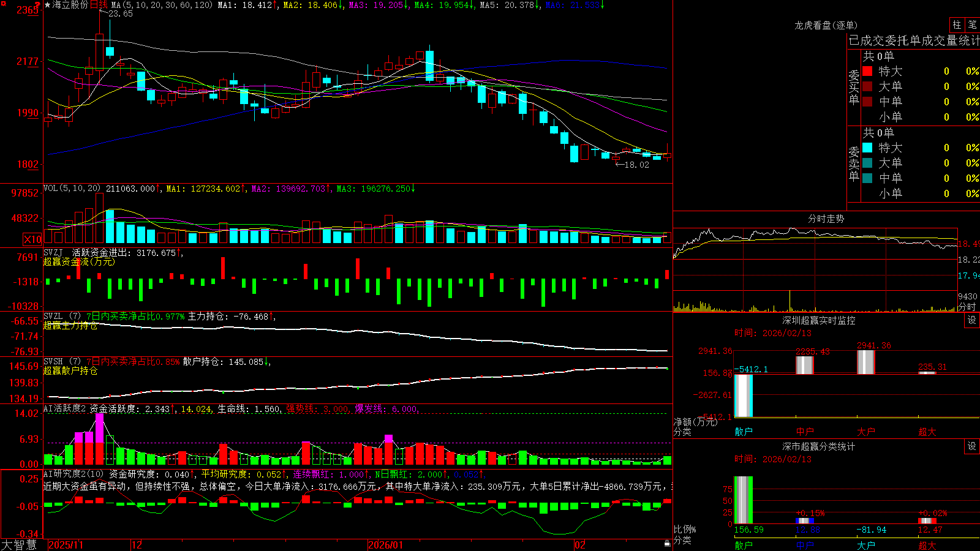The height and width of the screenshot is (551, 980).
Task: Click the 柱 chart-mode button
Action: coord(957,25)
